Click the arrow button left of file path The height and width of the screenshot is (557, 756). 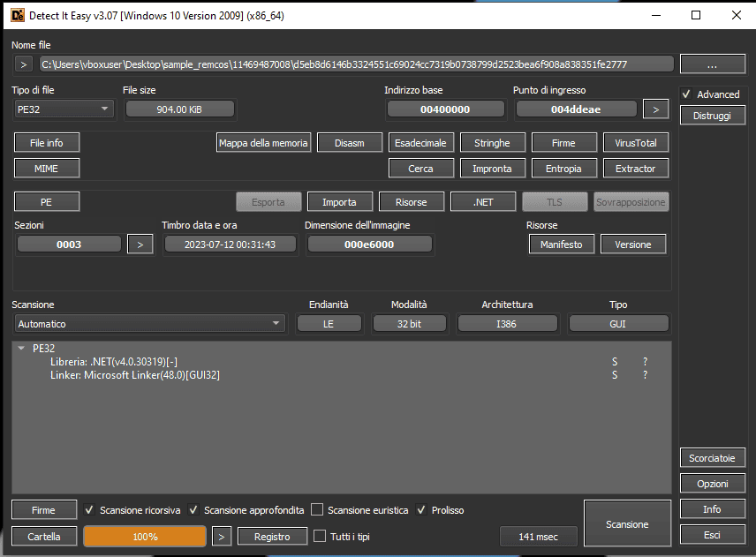tap(24, 64)
